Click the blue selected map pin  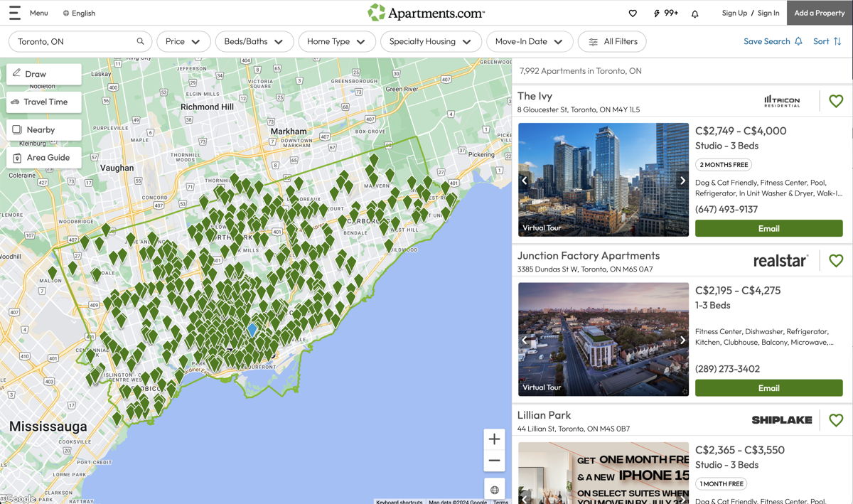tap(252, 329)
